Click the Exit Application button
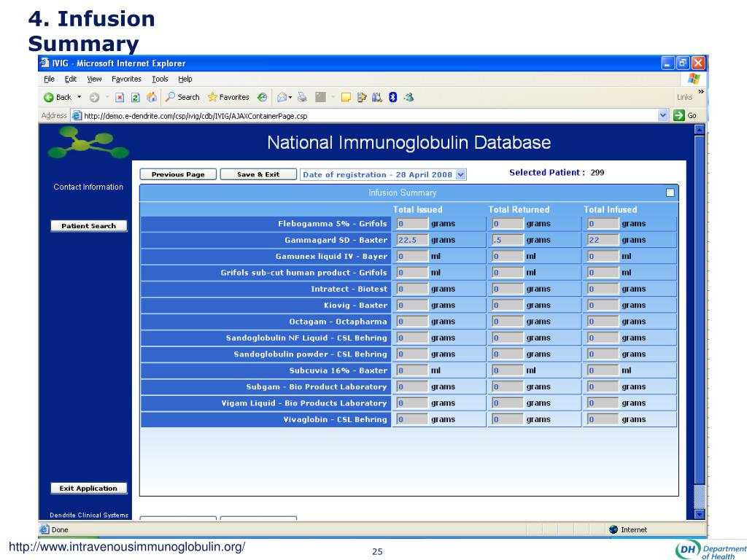747x560 pixels. pyautogui.click(x=88, y=488)
